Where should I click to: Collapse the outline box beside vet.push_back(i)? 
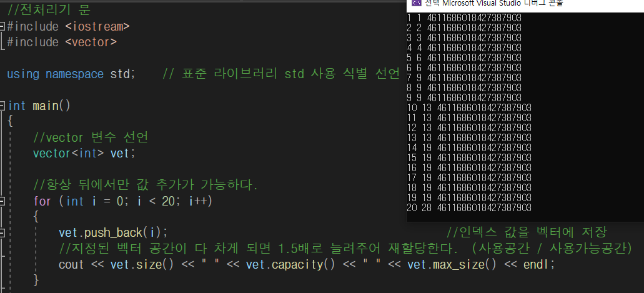click(2, 233)
